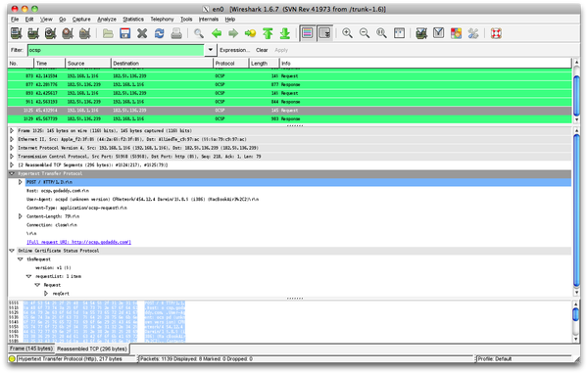The height and width of the screenshot is (374, 588).
Task: Open coloring rules toolbar icon
Action: click(x=456, y=33)
